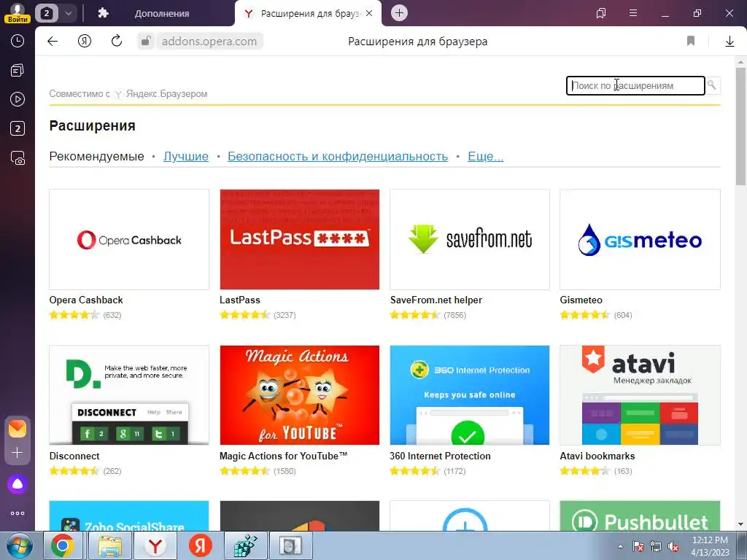Open the notes/collections sidebar icon
747x560 pixels.
coord(18,71)
